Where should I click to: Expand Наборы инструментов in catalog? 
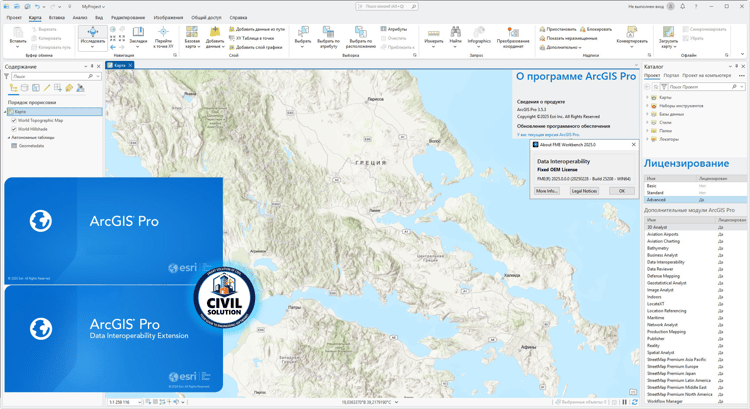[x=647, y=106]
